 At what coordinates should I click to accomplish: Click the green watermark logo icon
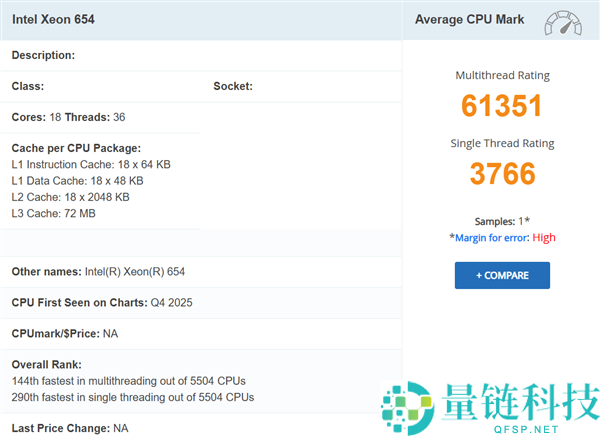[x=405, y=407]
